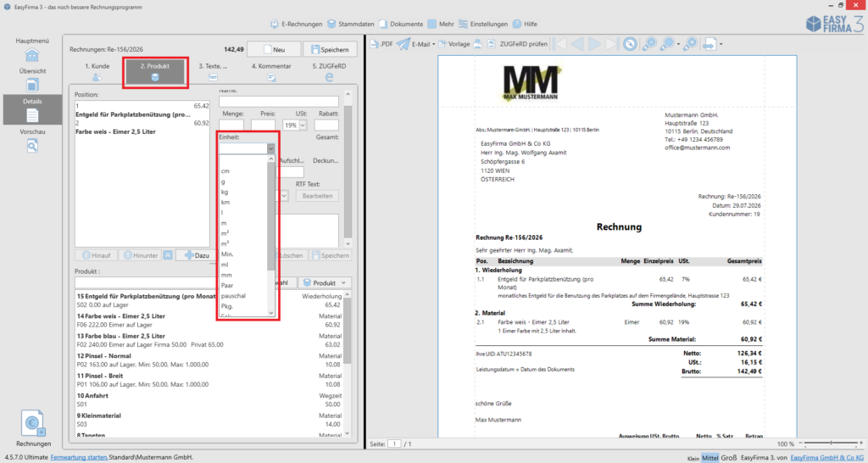Open the export dropdown arrow
Viewport: 868px width, 463px height.
coord(721,44)
